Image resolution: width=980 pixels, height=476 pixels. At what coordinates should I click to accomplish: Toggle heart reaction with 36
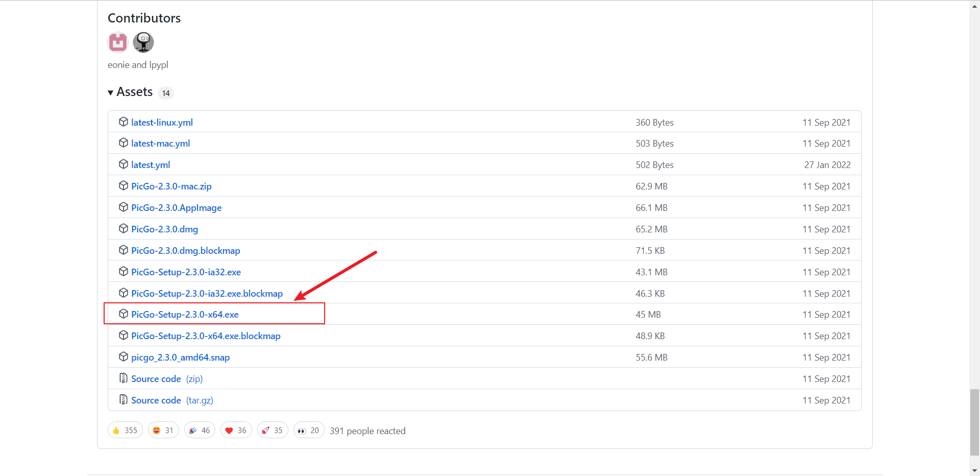[x=236, y=431]
